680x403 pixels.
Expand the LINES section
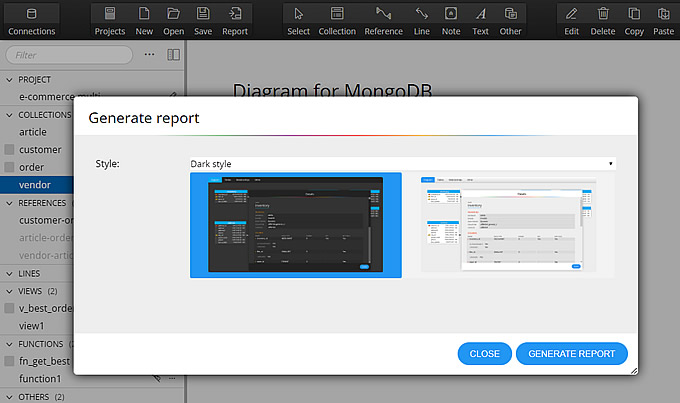click(9, 274)
